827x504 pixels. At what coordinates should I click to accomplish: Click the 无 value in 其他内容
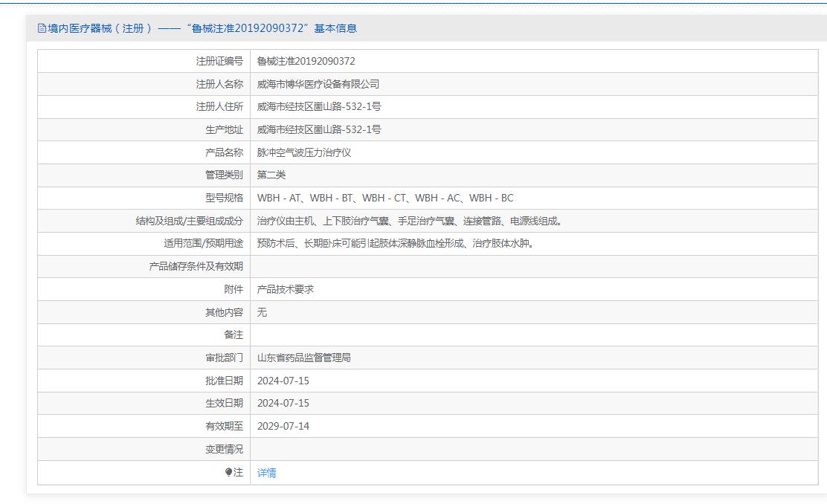point(262,313)
